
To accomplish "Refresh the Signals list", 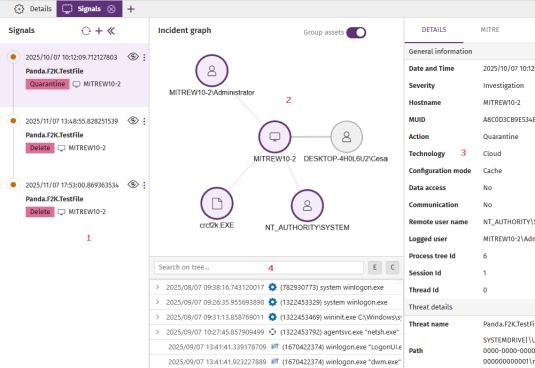I will coord(86,31).
